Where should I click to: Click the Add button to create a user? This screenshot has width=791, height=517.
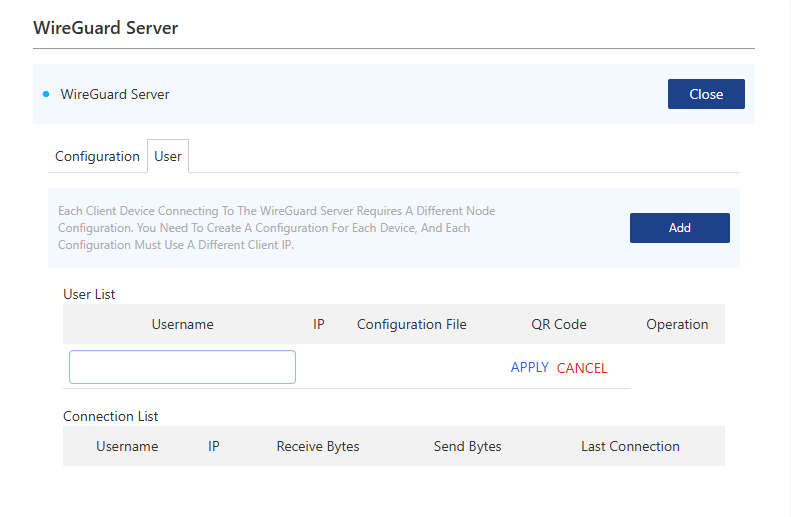point(680,228)
